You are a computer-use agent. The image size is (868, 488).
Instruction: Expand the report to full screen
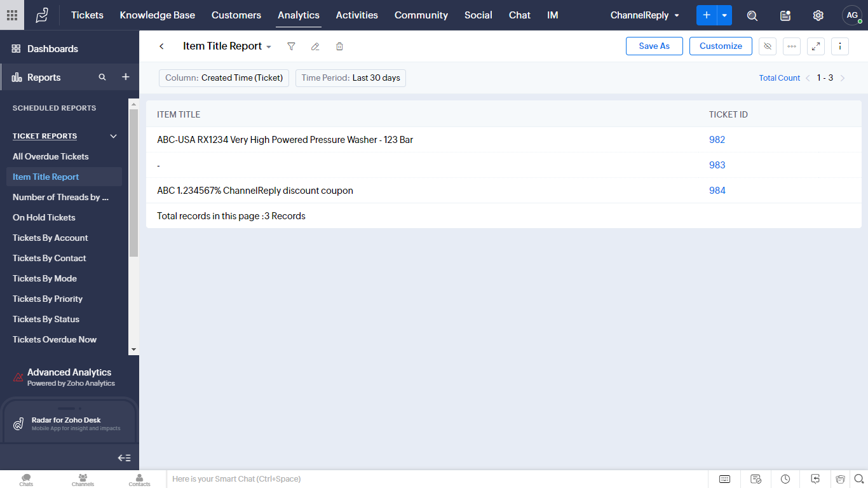(816, 46)
